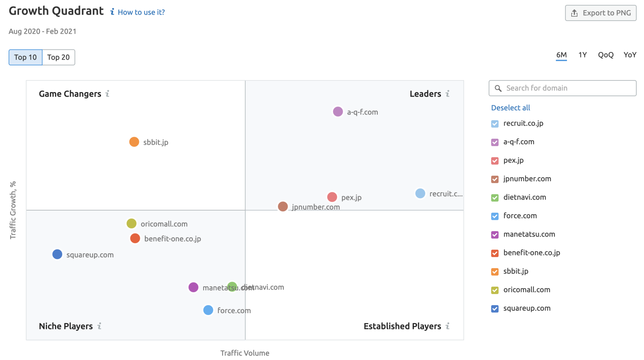Screen dimensions: 644x360
Task: Click the Export to PNG button
Action: coord(601,13)
